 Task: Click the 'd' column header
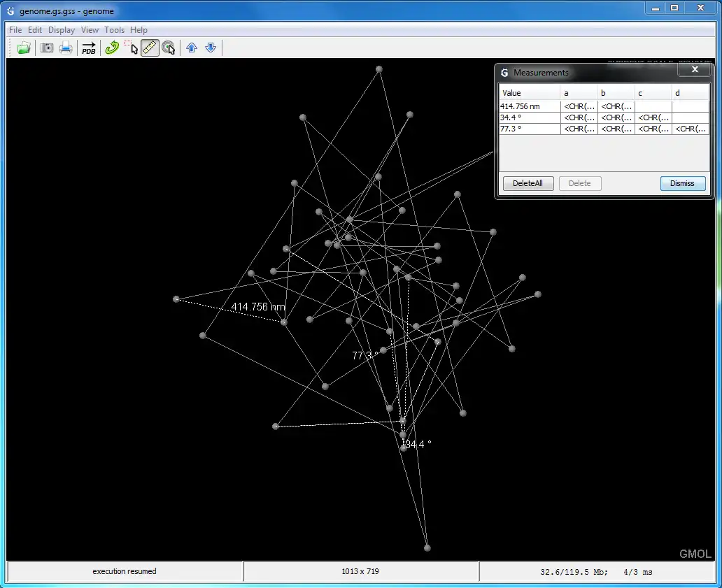691,93
